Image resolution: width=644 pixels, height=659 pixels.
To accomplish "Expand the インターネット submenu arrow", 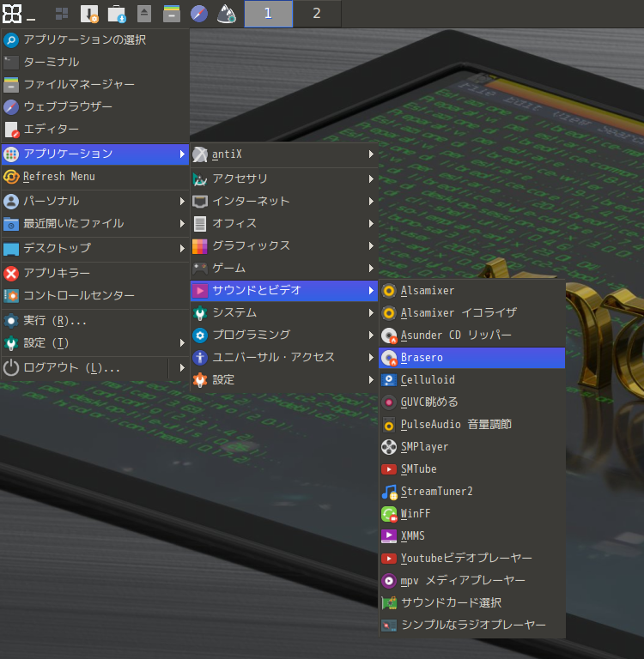I will point(371,202).
